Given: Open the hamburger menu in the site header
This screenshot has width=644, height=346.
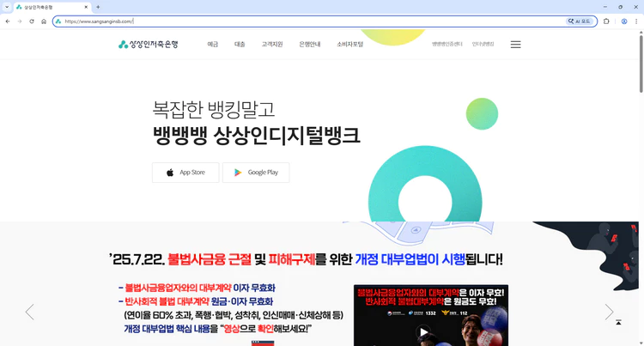Looking at the screenshot, I should click(x=515, y=45).
